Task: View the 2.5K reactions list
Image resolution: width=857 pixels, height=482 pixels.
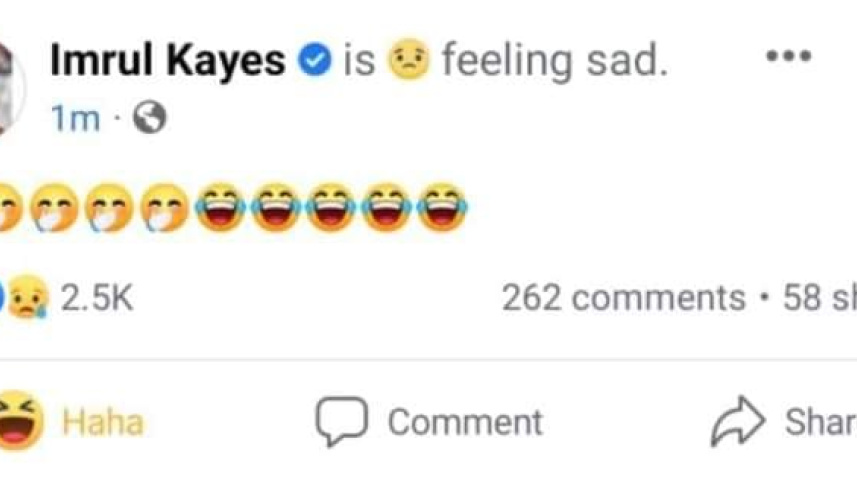Action: click(96, 297)
